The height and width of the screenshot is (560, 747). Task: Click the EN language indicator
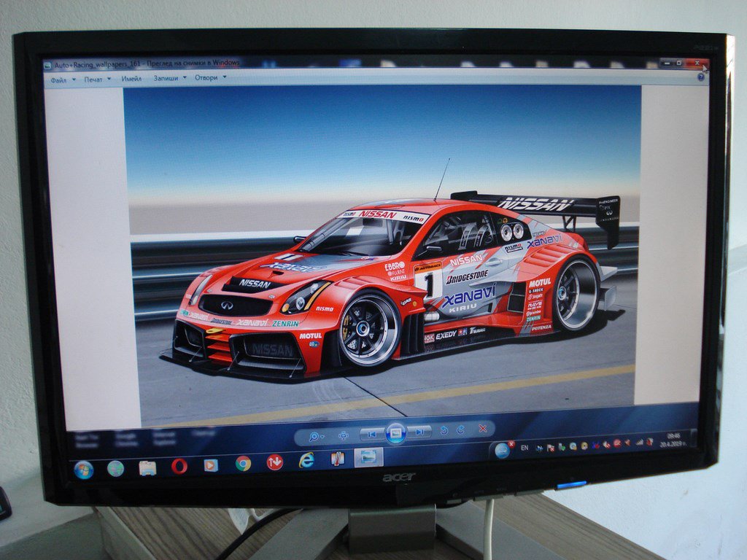pyautogui.click(x=525, y=448)
